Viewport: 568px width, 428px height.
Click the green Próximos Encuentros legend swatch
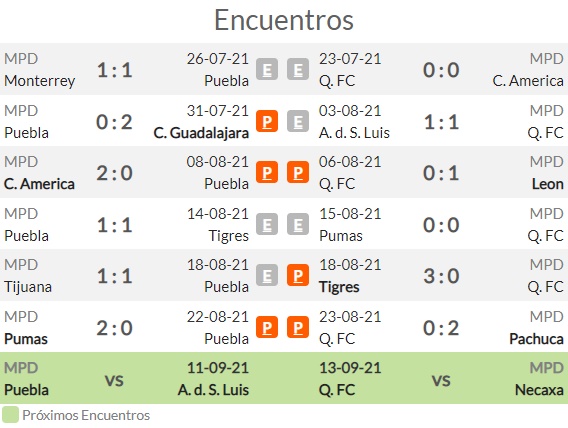(x=10, y=415)
